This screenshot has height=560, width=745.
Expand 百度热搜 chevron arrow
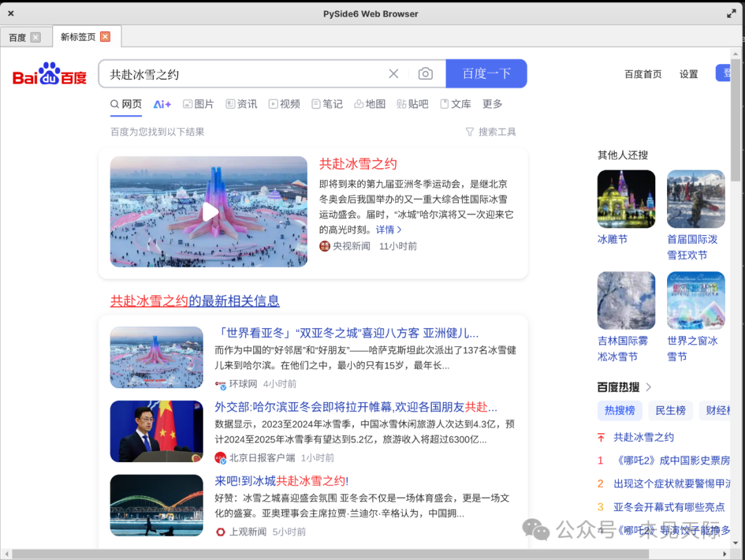[648, 387]
